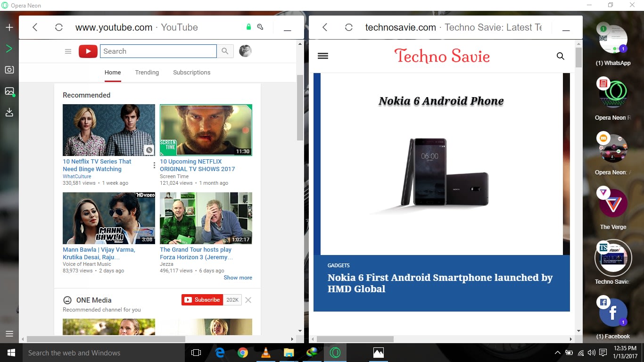Open the downloads sidebar icon

pyautogui.click(x=9, y=112)
